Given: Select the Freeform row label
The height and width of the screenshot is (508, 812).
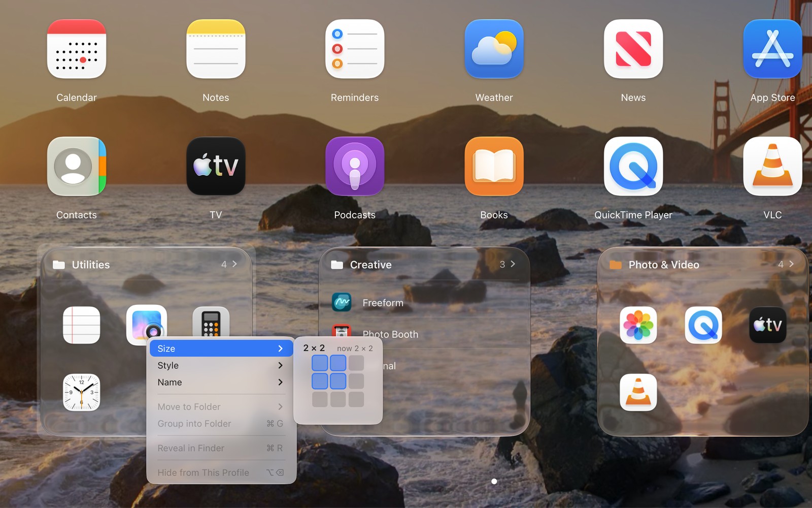Looking at the screenshot, I should pyautogui.click(x=383, y=303).
